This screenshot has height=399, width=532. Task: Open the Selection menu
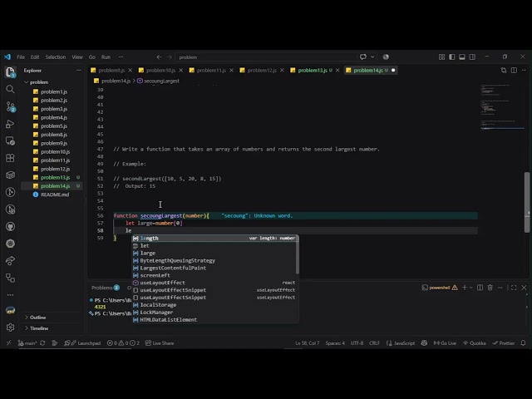(x=56, y=57)
